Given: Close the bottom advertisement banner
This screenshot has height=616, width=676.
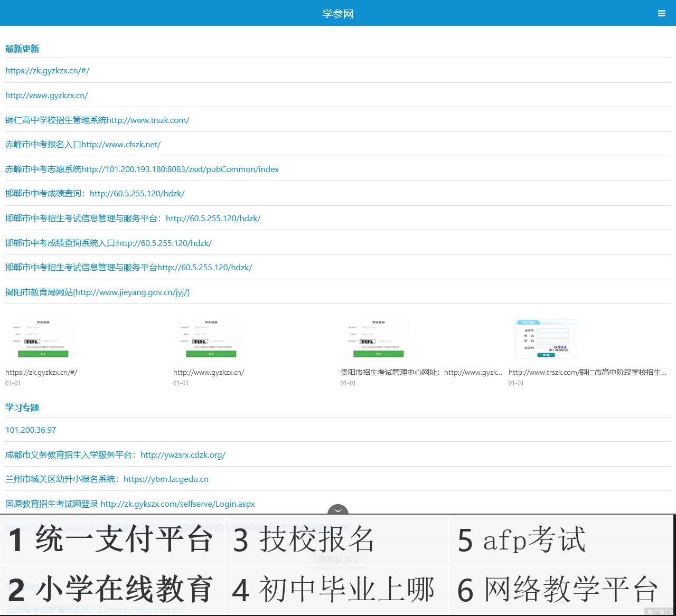Looking at the screenshot, I should click(669, 611).
